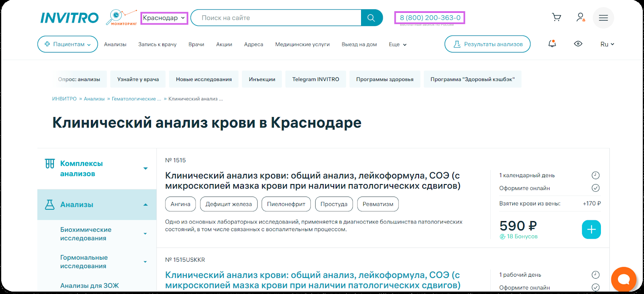This screenshot has height=294, width=644.
Task: Select the Инъекции chip
Action: [x=262, y=79]
